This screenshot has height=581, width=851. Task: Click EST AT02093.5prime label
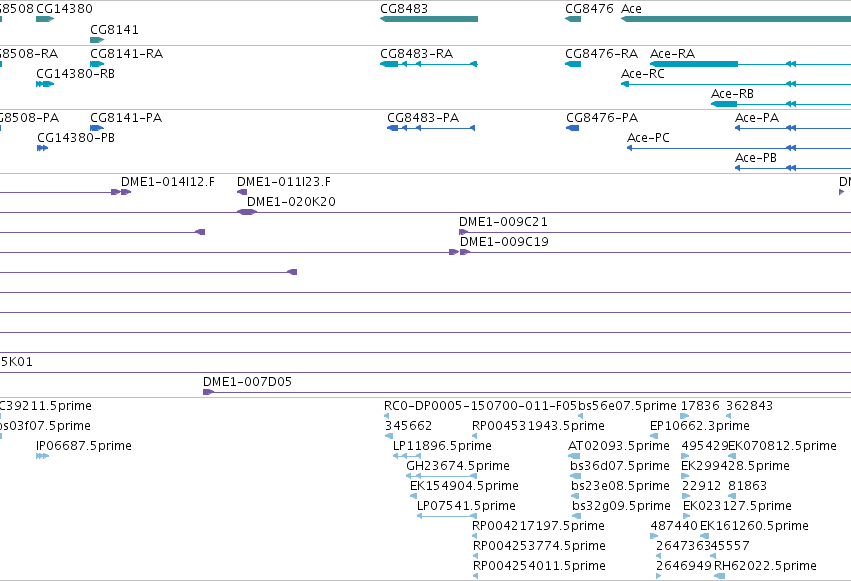(x=619, y=446)
